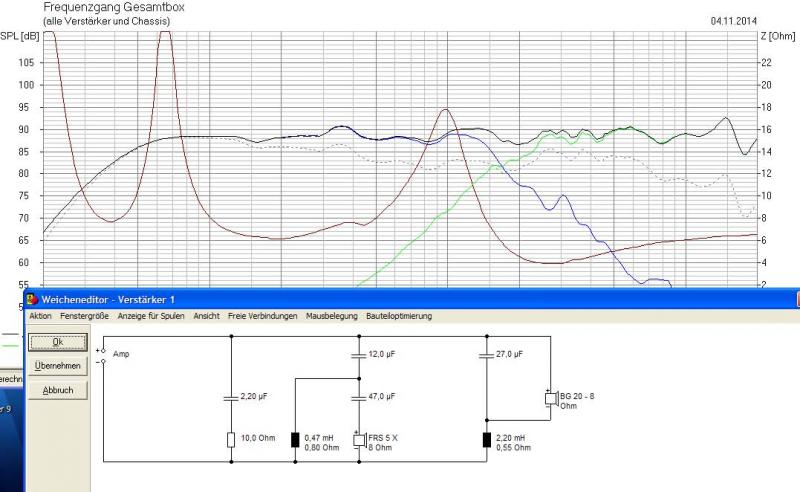Click the Frequenzgang Gesamtbox chart title

coord(114,7)
